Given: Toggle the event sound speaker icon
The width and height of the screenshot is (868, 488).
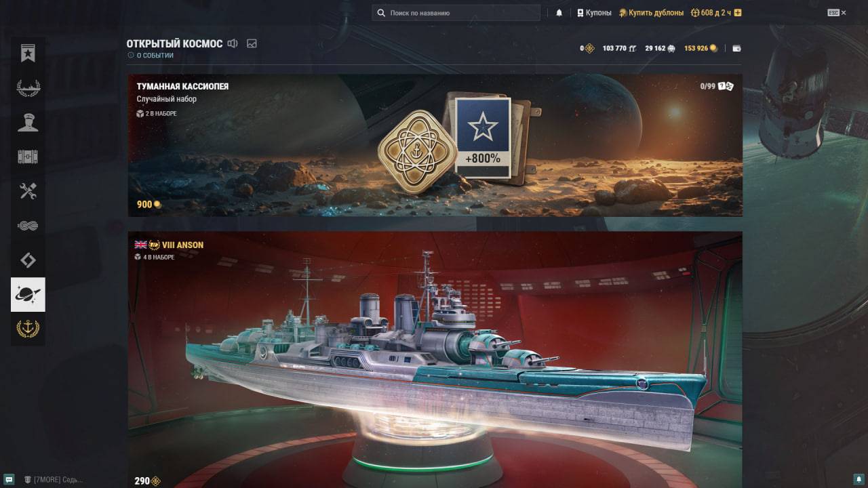Looking at the screenshot, I should (233, 43).
